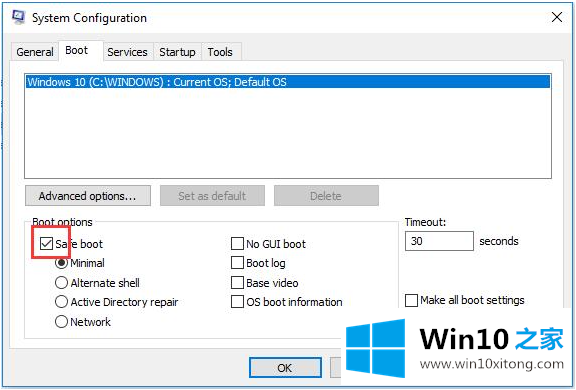Click the Timeout seconds input field
Screen dimensions: 576x390
point(439,241)
